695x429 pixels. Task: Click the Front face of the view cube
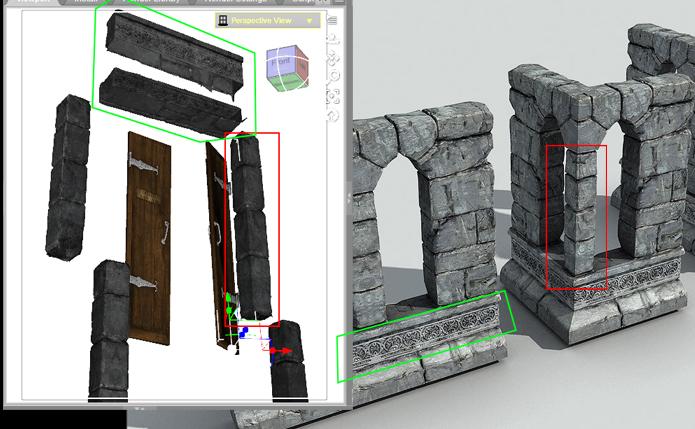(280, 63)
